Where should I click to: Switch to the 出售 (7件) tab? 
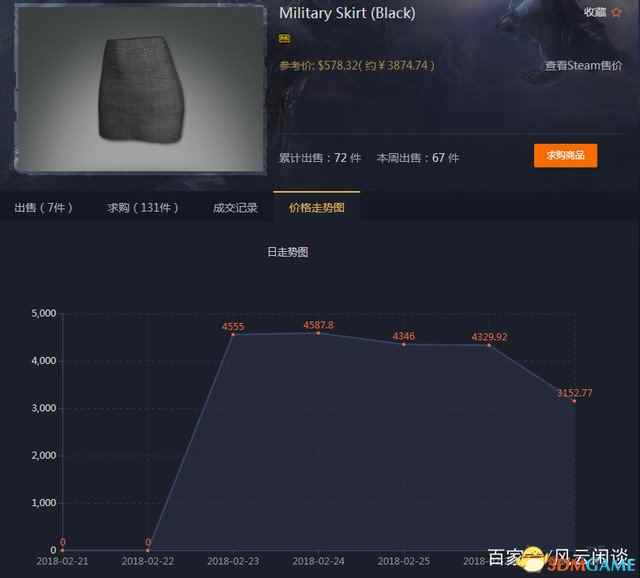[x=43, y=208]
